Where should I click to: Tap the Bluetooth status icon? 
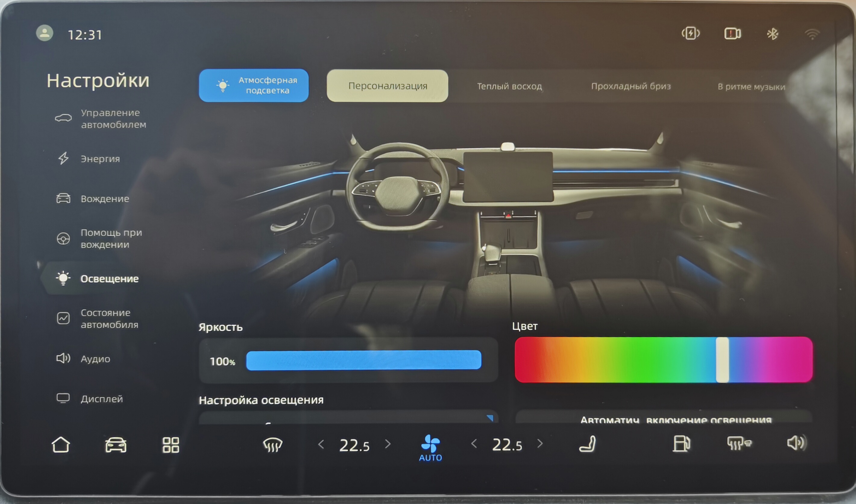tap(773, 34)
